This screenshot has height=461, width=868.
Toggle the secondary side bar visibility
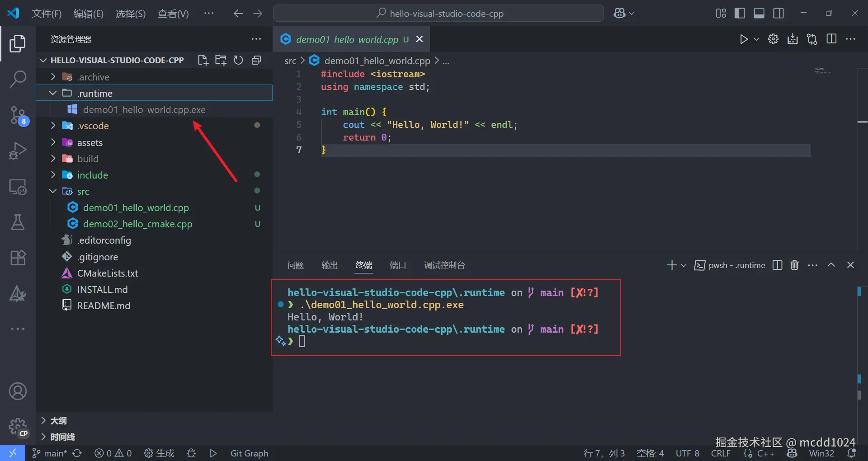tap(778, 13)
